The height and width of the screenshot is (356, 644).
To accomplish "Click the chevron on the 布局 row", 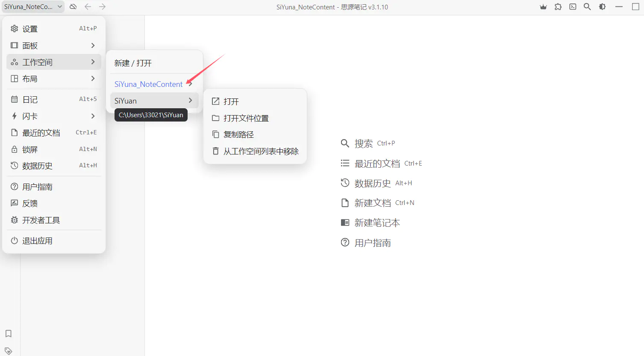I will point(93,79).
